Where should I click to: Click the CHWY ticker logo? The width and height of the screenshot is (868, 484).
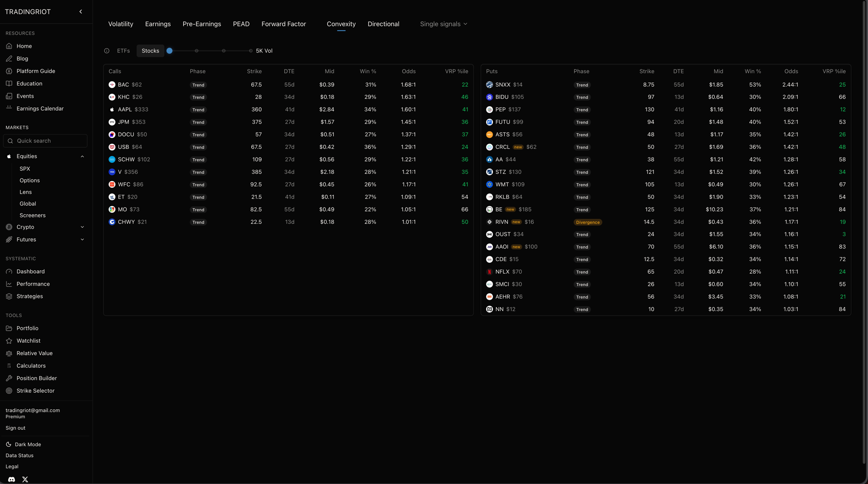(112, 222)
